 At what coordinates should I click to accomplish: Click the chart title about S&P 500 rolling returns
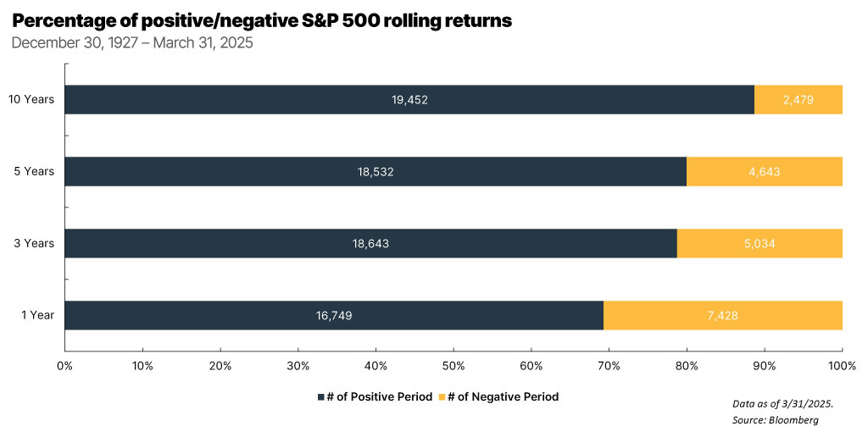262,19
